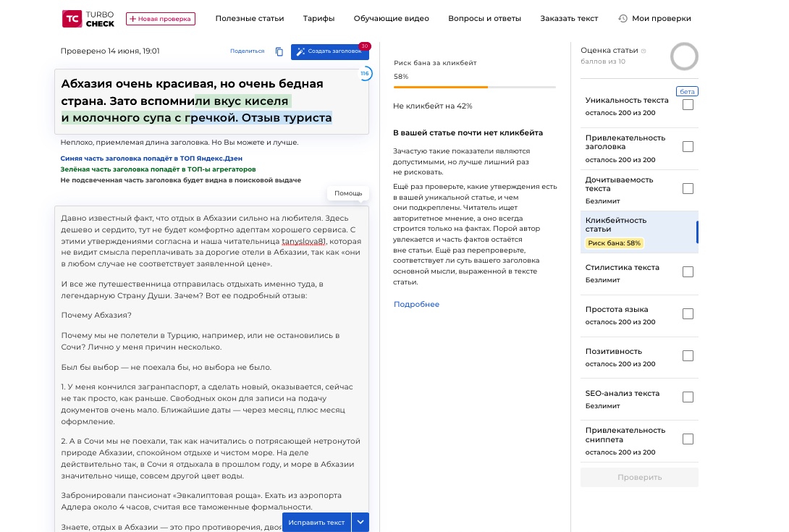The width and height of the screenshot is (789, 532).
Task: Click Создать заголовок button
Action: coord(329,51)
